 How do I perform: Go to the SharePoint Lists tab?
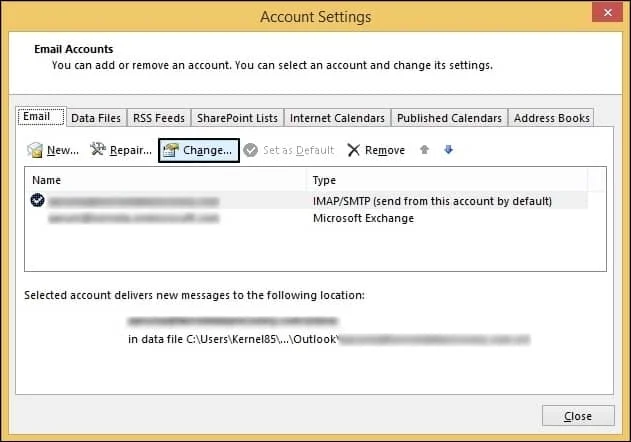pos(237,118)
